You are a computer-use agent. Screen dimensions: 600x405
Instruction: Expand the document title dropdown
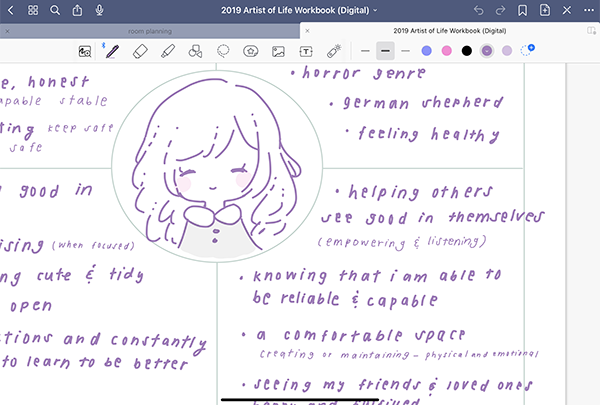pyautogui.click(x=375, y=10)
